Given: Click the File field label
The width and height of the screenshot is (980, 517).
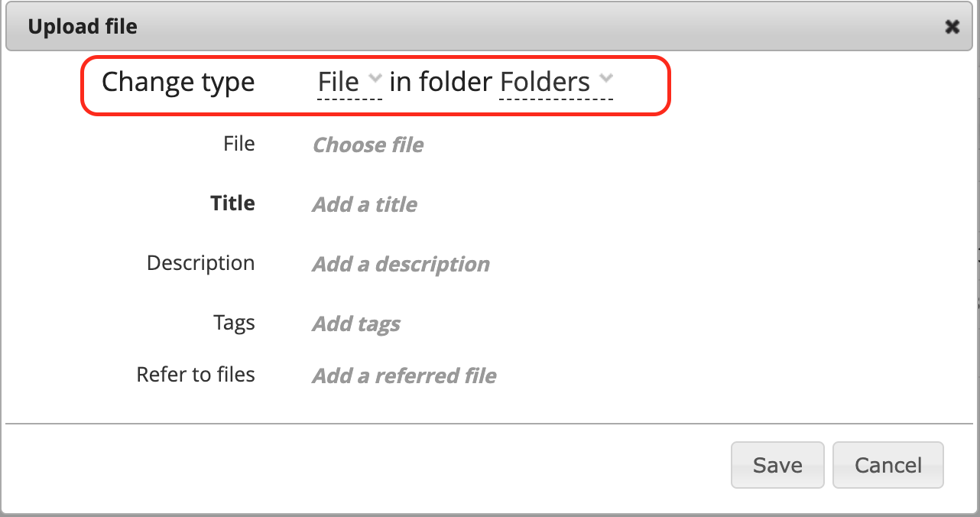Looking at the screenshot, I should tap(239, 144).
